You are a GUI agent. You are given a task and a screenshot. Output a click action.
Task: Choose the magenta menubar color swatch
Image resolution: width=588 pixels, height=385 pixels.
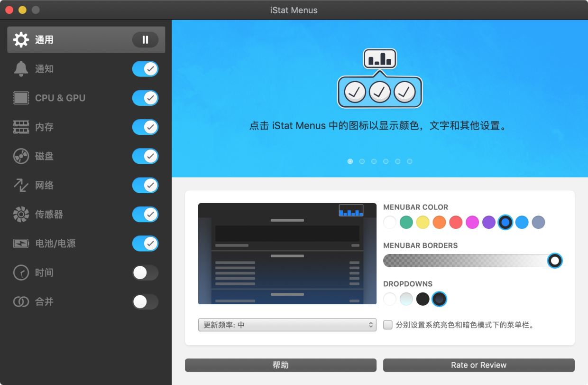(x=472, y=222)
